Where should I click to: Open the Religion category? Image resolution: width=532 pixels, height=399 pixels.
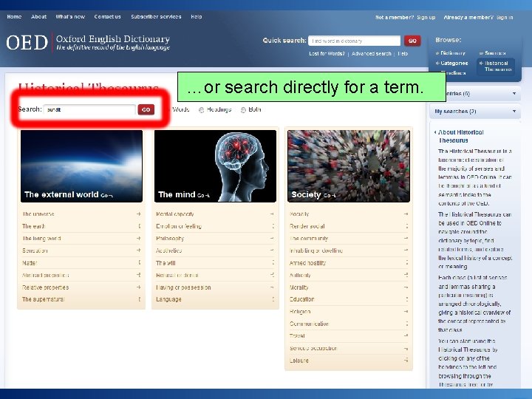300,312
